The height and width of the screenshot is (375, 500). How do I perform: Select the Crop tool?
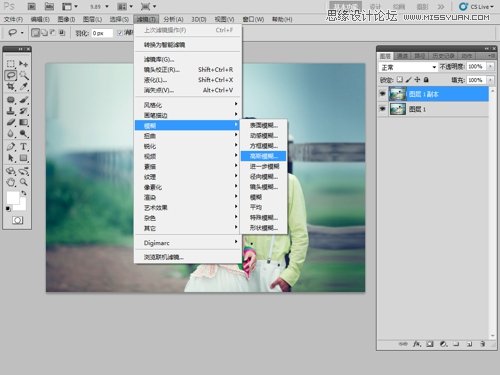[x=11, y=86]
